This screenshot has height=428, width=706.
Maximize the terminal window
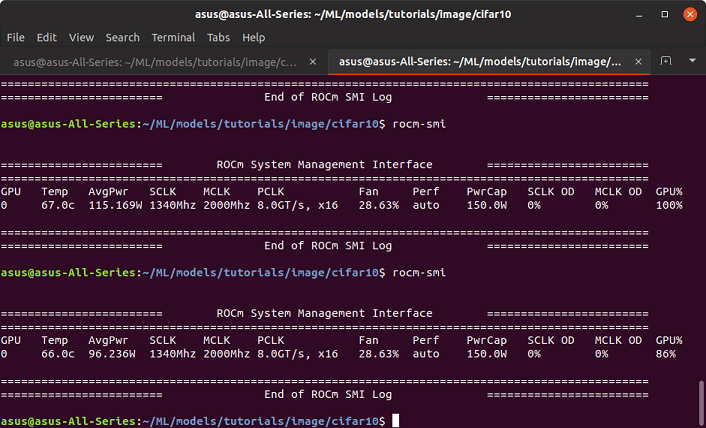[x=665, y=14]
